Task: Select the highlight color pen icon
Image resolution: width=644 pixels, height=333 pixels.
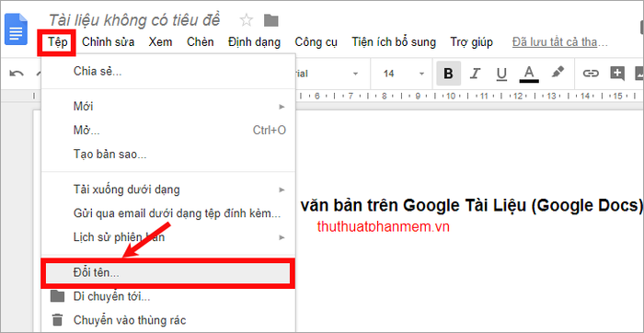Action: tap(558, 73)
